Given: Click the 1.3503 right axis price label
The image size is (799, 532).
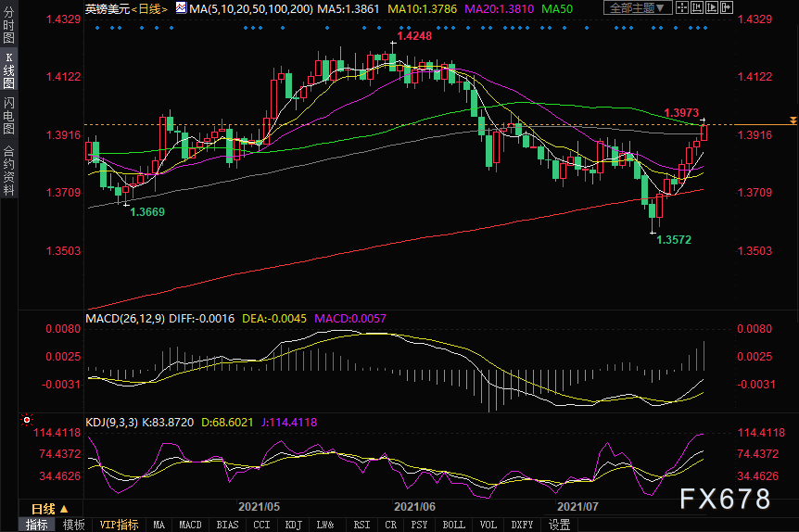Looking at the screenshot, I should (755, 251).
